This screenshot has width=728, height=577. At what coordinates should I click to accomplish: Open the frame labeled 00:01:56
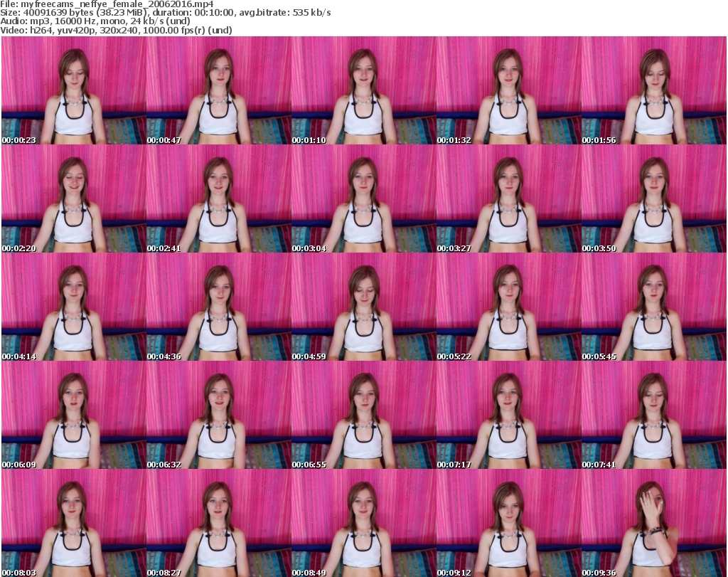click(654, 90)
